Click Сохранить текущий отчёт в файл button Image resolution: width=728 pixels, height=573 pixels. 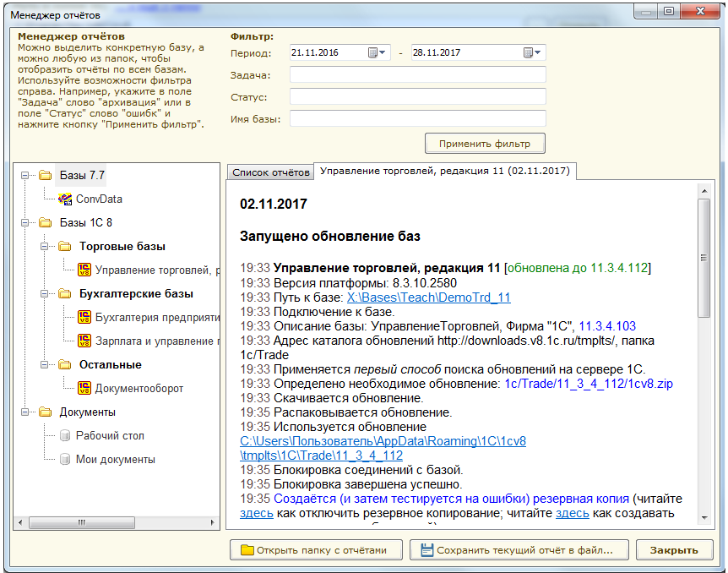[x=519, y=550]
